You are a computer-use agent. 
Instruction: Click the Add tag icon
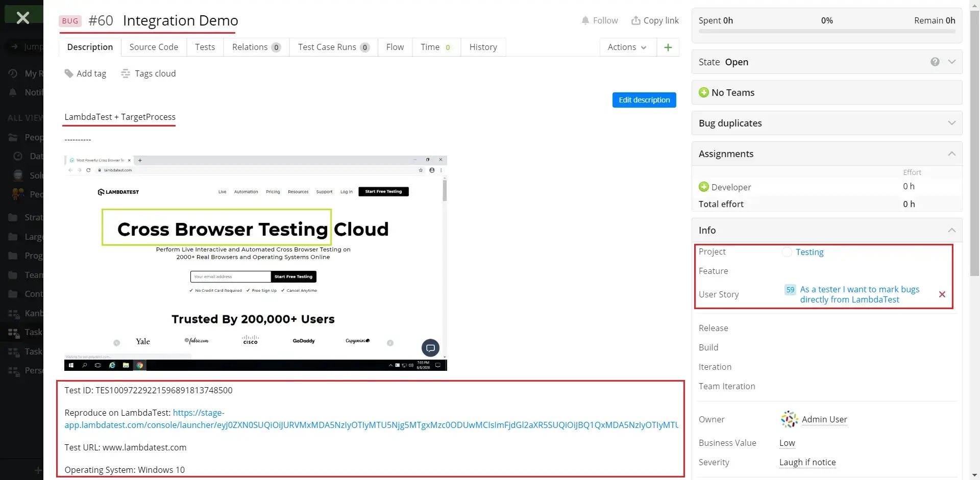pos(69,73)
